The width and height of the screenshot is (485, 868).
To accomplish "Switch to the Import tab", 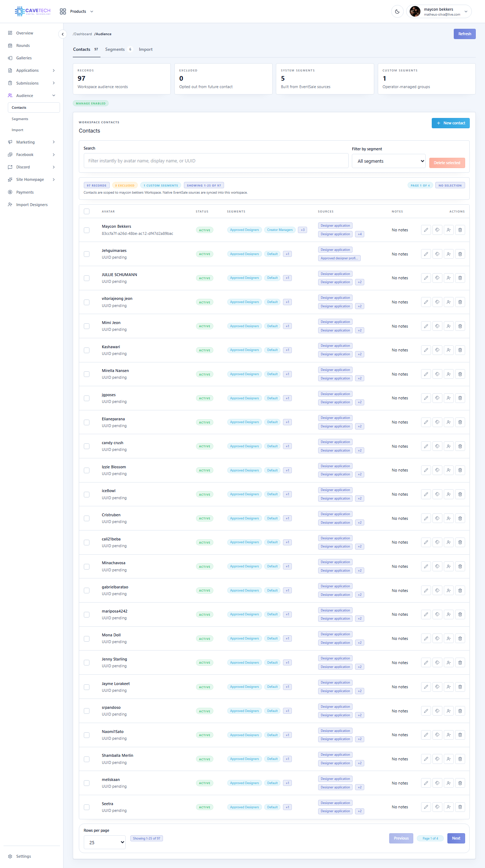I will [146, 49].
